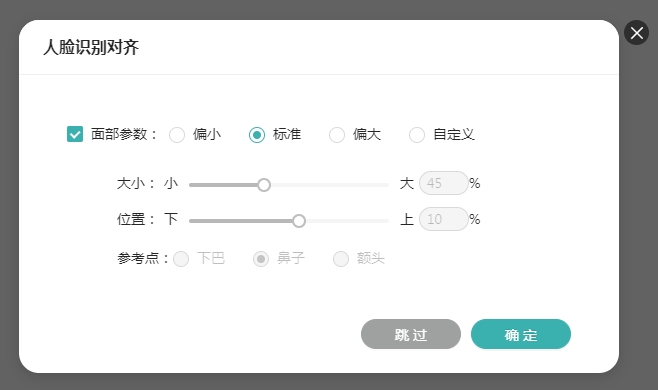Choose the 自定义 radio option

[417, 135]
